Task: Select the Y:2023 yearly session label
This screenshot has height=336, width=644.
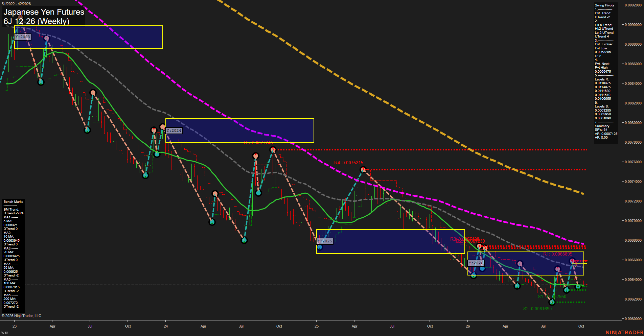Action: 23,37
